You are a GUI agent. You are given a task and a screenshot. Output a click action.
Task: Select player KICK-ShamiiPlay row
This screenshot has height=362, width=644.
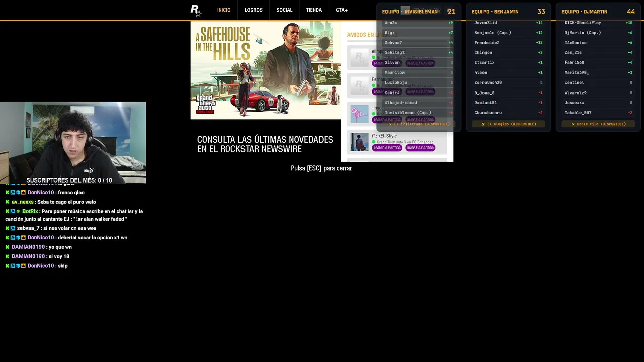click(599, 23)
